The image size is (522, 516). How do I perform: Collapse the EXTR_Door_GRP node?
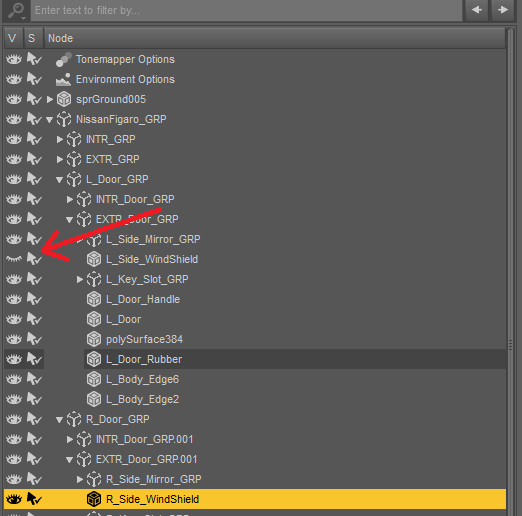tap(69, 220)
